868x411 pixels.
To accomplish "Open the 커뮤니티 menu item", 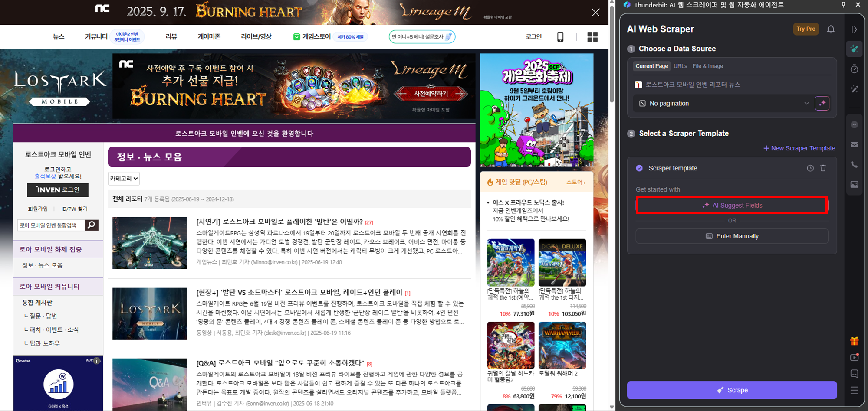I will [96, 37].
